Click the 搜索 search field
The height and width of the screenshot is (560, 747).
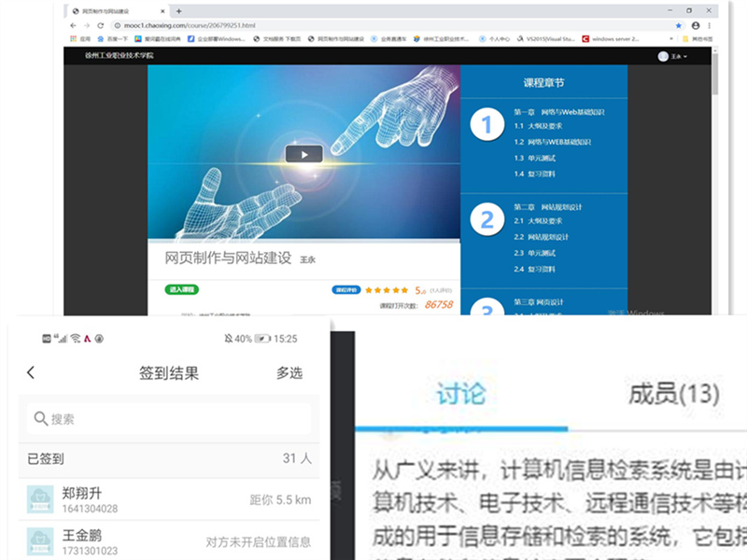(168, 419)
